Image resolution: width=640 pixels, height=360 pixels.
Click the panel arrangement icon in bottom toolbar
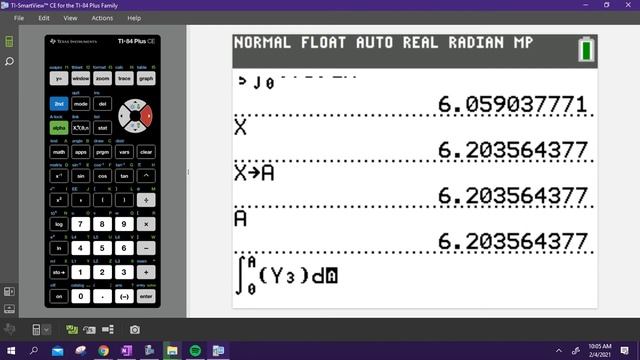pos(108,329)
